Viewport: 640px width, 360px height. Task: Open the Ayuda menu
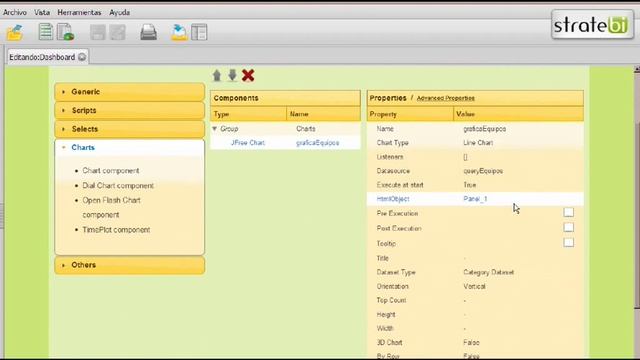120,13
